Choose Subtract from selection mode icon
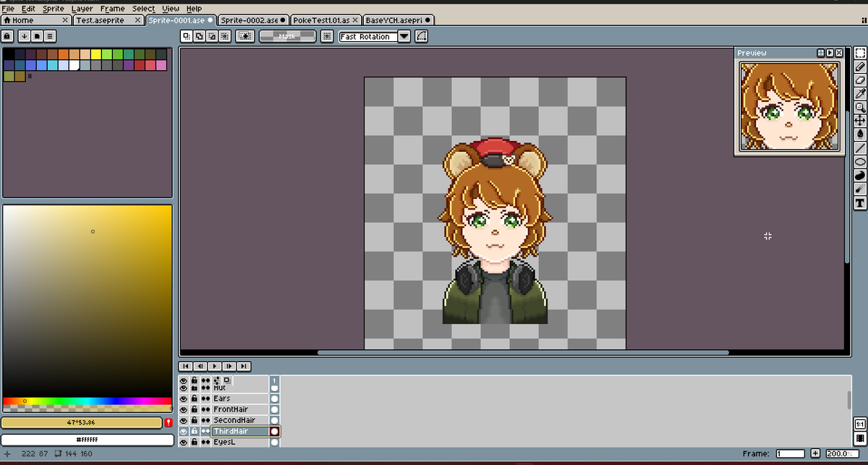868x465 pixels. pyautogui.click(x=212, y=36)
